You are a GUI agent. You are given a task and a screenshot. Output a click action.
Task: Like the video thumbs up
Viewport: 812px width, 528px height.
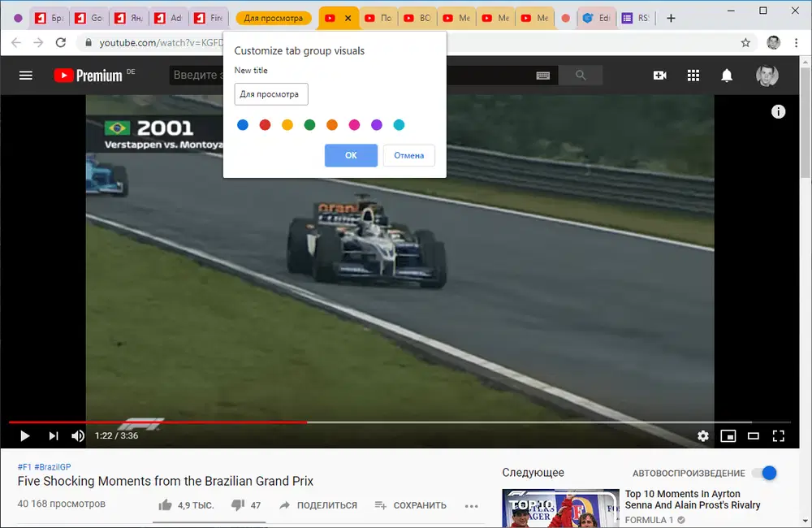click(x=165, y=504)
